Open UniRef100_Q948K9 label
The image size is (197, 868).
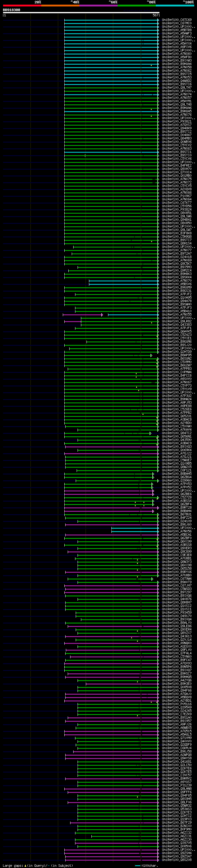[x=177, y=128]
